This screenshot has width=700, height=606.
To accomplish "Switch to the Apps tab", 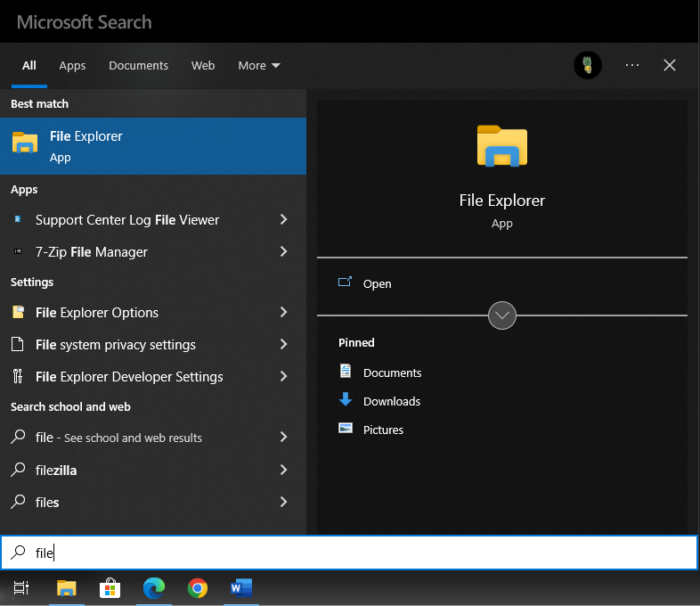I will coord(72,66).
